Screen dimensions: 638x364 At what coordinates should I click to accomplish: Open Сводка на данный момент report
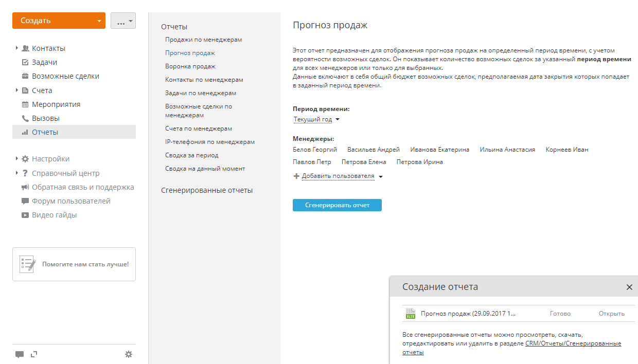click(205, 169)
